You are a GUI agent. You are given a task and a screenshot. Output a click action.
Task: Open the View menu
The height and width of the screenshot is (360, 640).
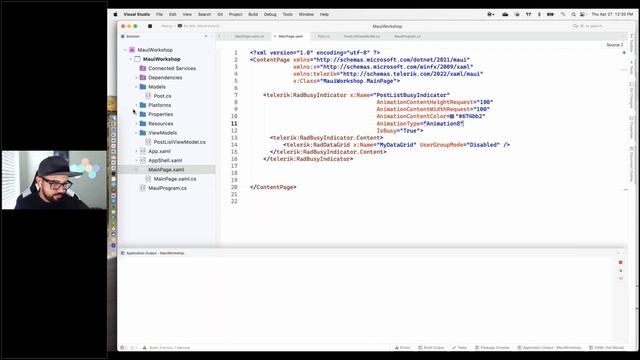(x=187, y=14)
